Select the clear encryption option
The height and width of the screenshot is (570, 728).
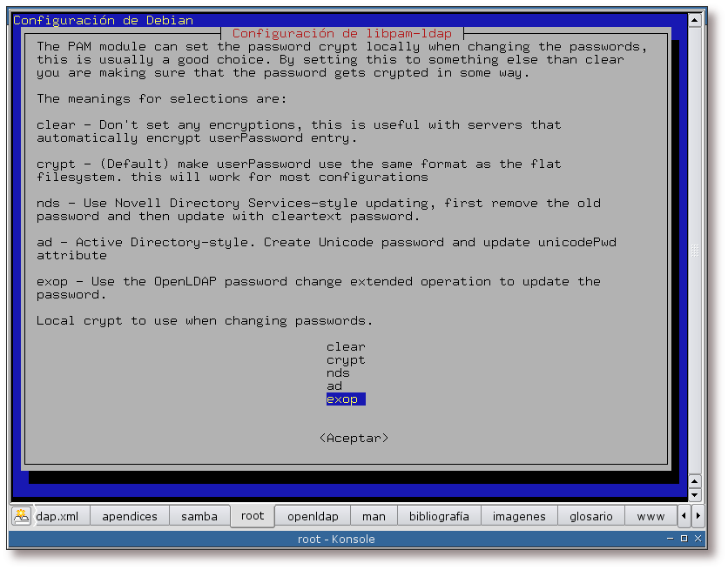[x=346, y=347]
